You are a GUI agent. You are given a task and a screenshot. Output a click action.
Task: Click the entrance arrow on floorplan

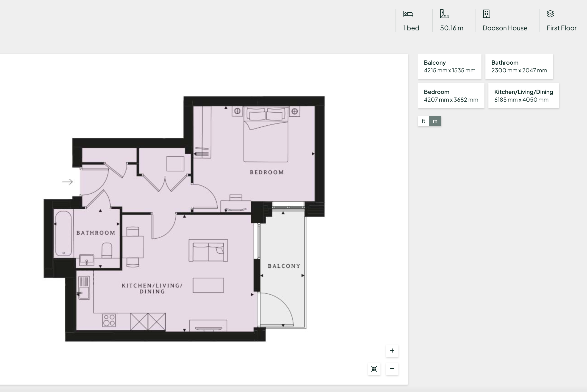tap(68, 182)
